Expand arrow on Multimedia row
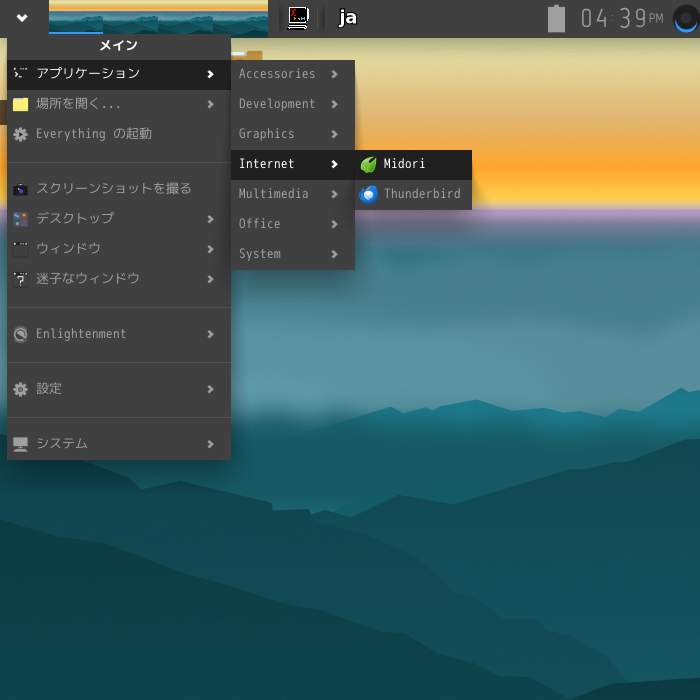 click(335, 195)
